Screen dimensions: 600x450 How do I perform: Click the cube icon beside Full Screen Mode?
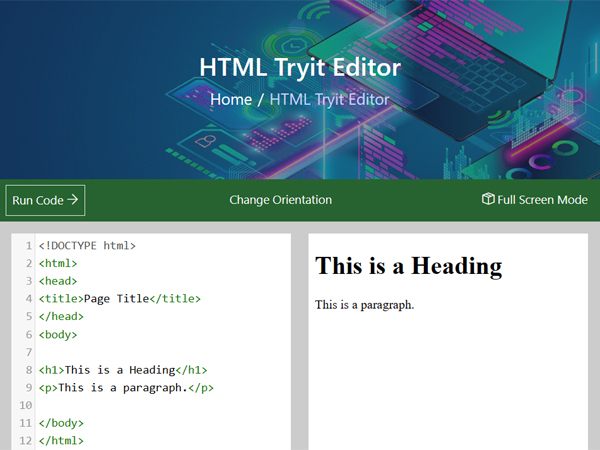(x=488, y=199)
